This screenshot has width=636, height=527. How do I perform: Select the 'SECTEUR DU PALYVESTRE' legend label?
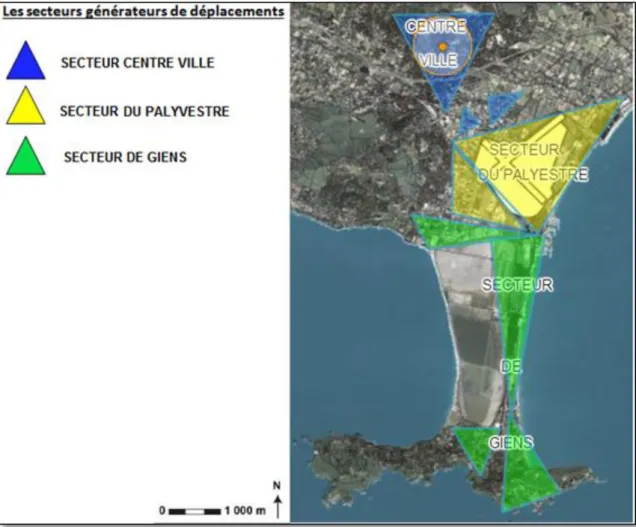(x=145, y=111)
